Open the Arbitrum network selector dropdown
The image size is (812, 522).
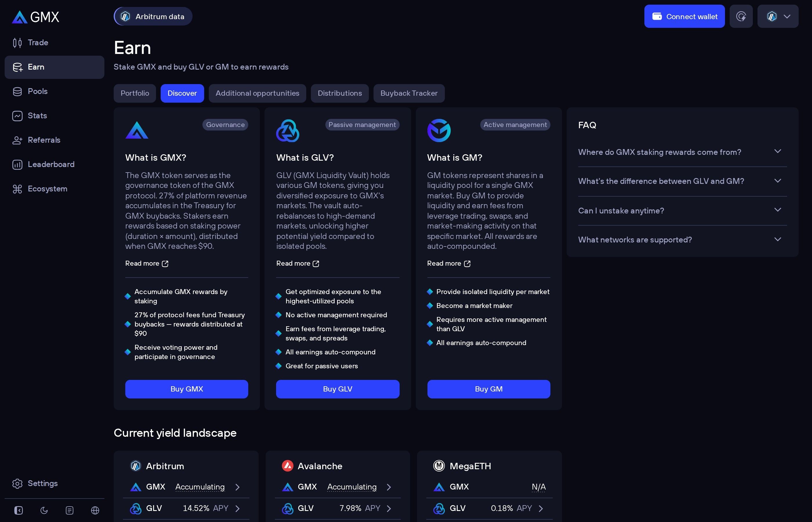coord(777,16)
